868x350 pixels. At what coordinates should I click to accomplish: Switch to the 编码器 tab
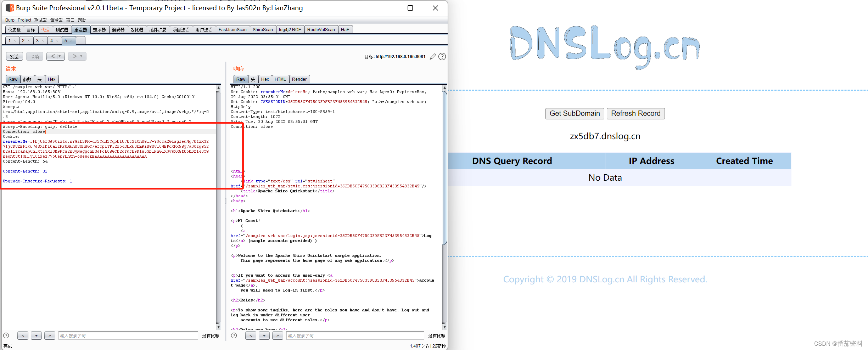point(118,30)
